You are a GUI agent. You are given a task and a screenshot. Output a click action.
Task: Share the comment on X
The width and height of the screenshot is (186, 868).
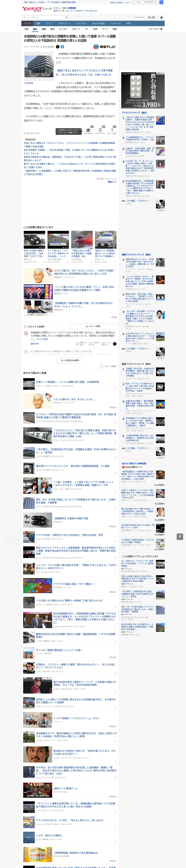pos(114,344)
